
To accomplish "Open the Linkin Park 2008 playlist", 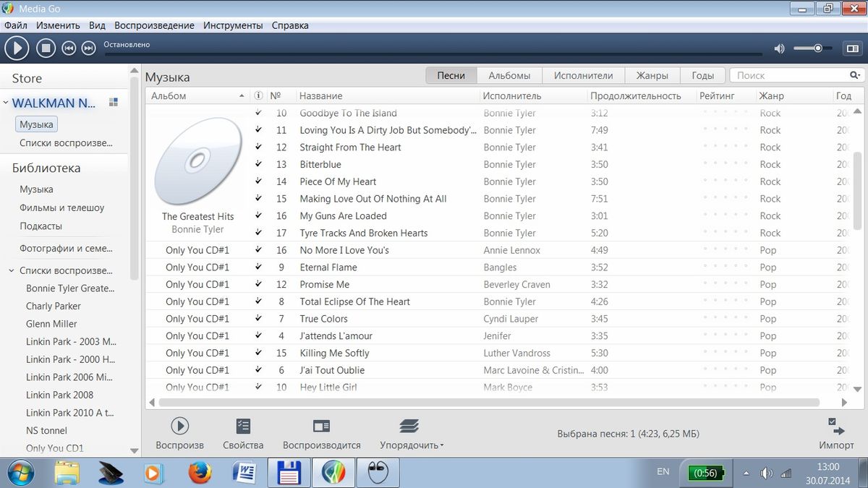I will tap(59, 395).
